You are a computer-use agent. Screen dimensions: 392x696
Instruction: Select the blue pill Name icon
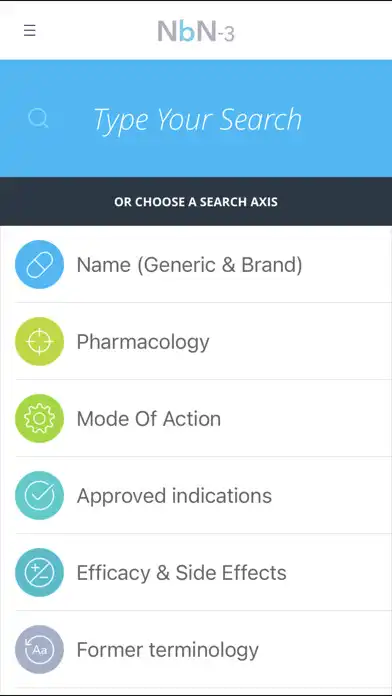click(x=40, y=265)
